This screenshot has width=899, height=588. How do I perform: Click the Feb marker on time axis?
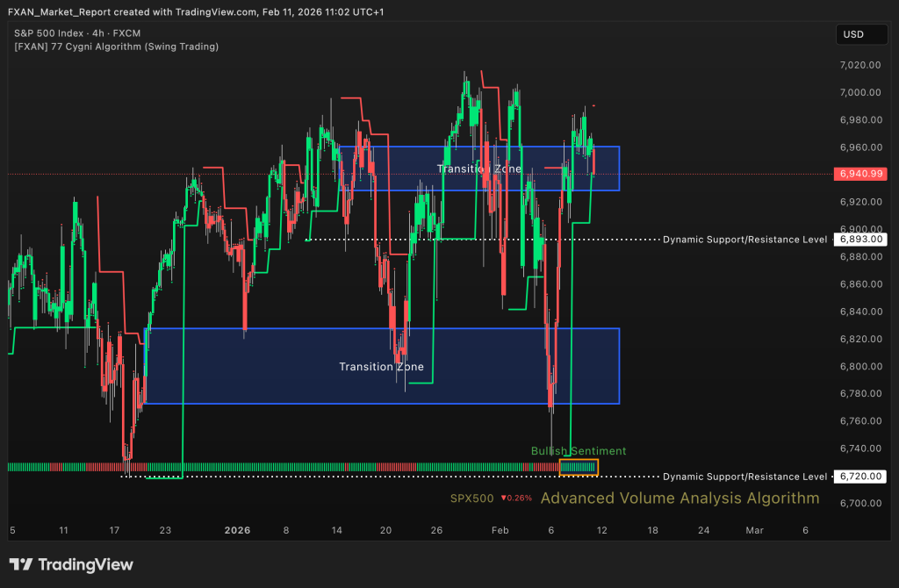click(499, 530)
